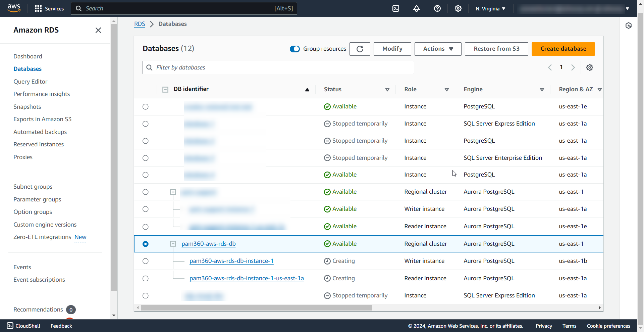Open the Actions dropdown
Viewport: 644px width, 332px height.
[x=438, y=49]
